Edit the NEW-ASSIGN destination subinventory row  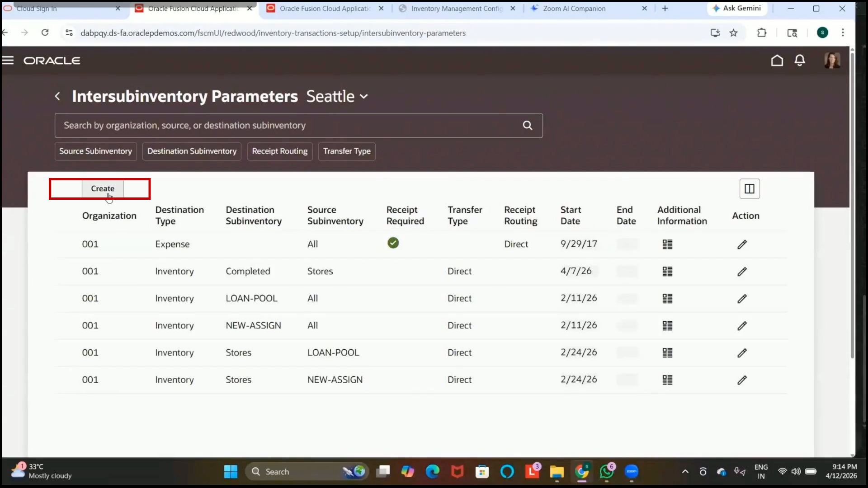pos(742,326)
